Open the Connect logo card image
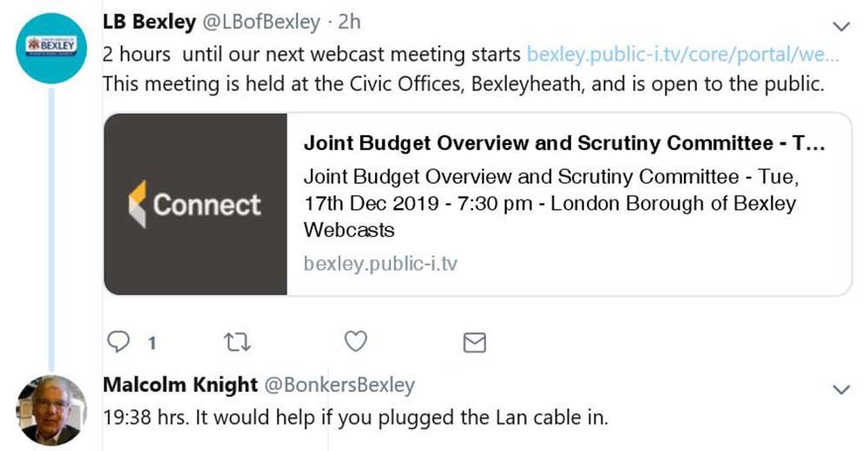 (x=195, y=204)
